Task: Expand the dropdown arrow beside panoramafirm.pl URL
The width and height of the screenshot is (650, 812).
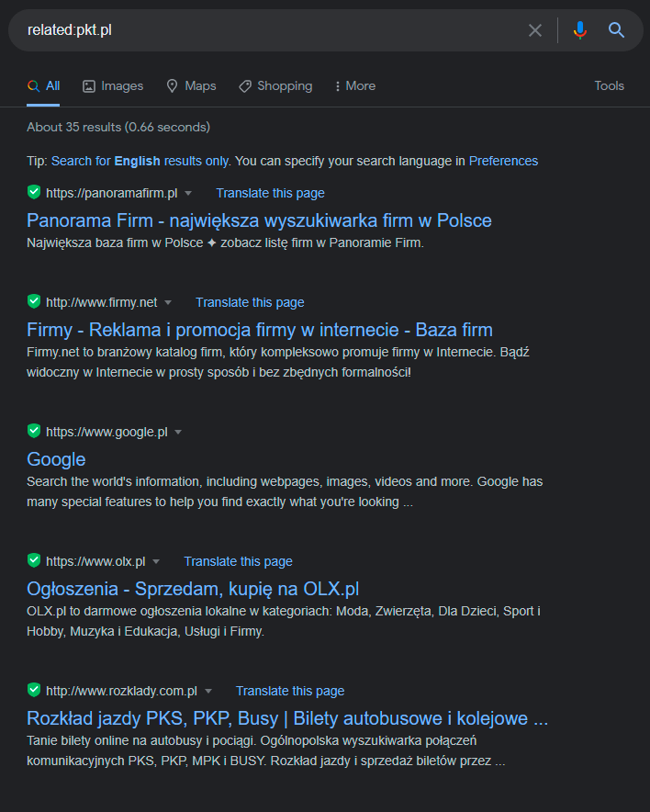Action: [x=188, y=193]
